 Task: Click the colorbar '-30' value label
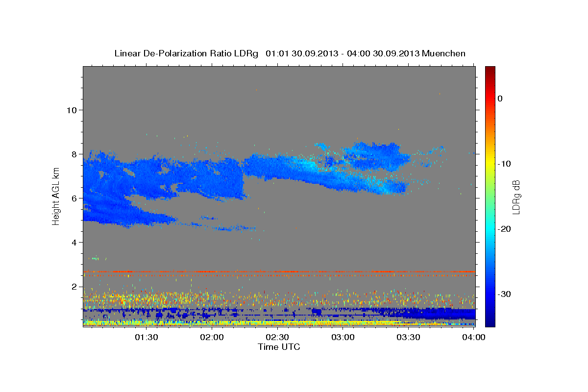[505, 294]
